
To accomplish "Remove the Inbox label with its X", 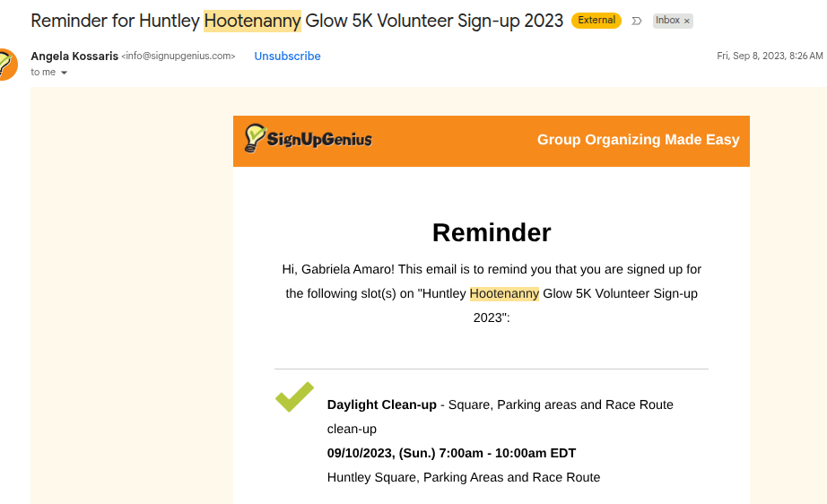I will coord(687,21).
